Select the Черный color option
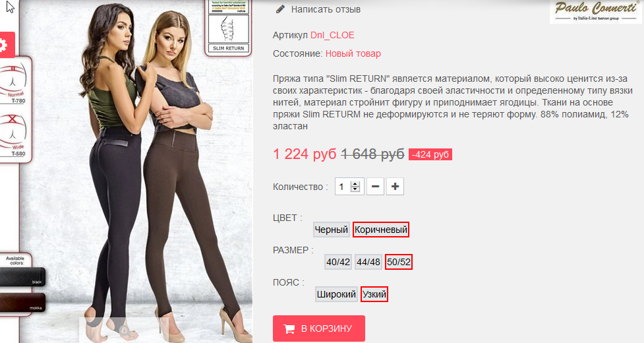The width and height of the screenshot is (644, 343). pyautogui.click(x=331, y=230)
